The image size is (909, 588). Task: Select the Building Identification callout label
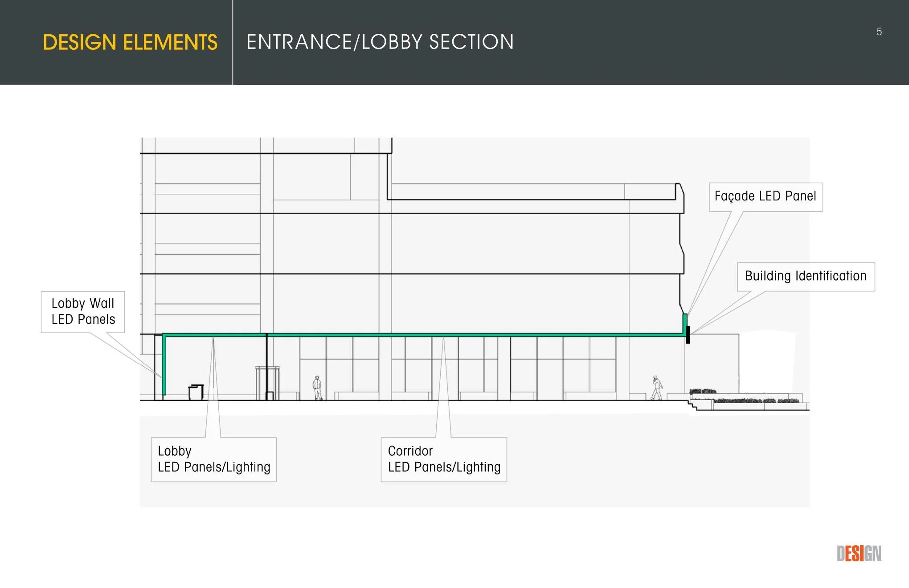pos(805,276)
